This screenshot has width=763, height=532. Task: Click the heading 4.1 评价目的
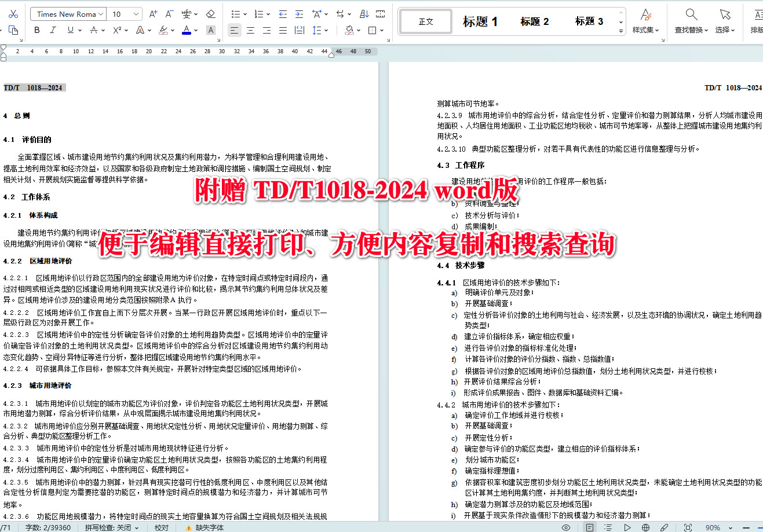[27, 140]
